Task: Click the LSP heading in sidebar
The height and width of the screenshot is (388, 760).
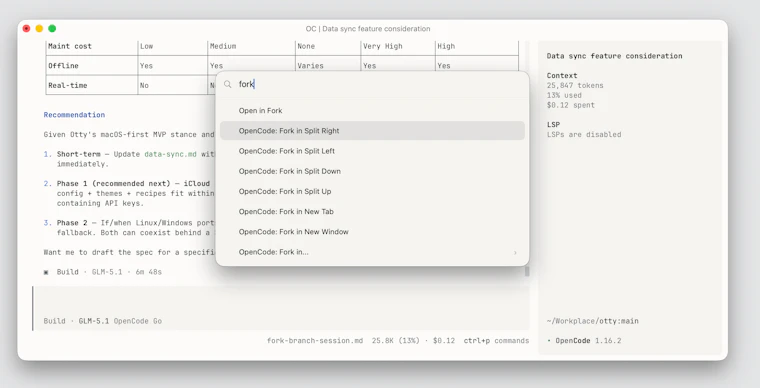Action: [553, 124]
